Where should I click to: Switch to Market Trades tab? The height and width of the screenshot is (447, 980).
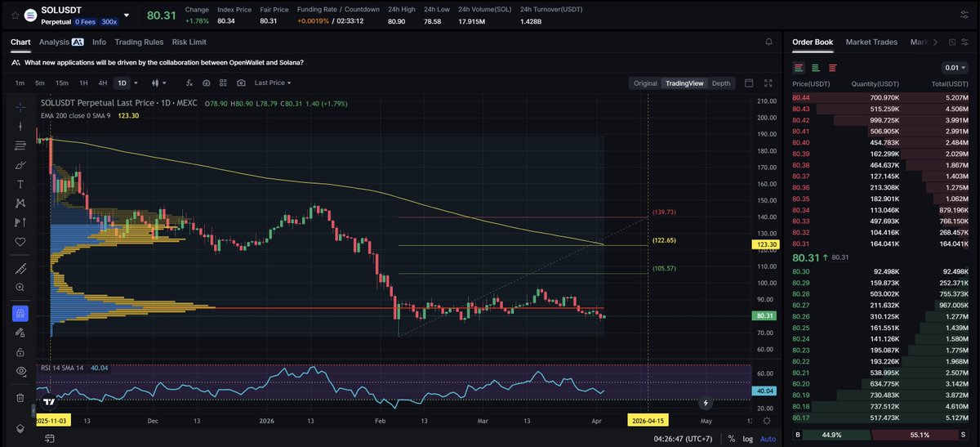(x=871, y=42)
